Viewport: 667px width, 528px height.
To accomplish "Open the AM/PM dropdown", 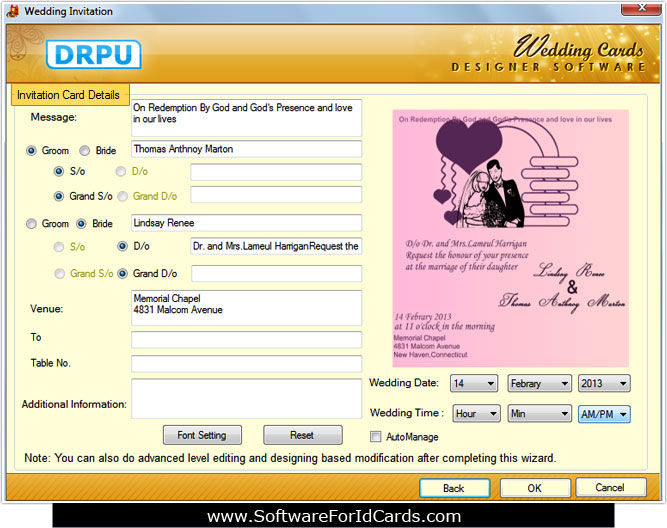I will click(604, 414).
